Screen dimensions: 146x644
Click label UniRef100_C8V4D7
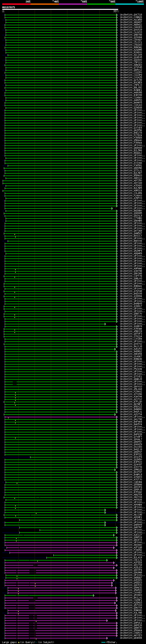click(x=131, y=40)
